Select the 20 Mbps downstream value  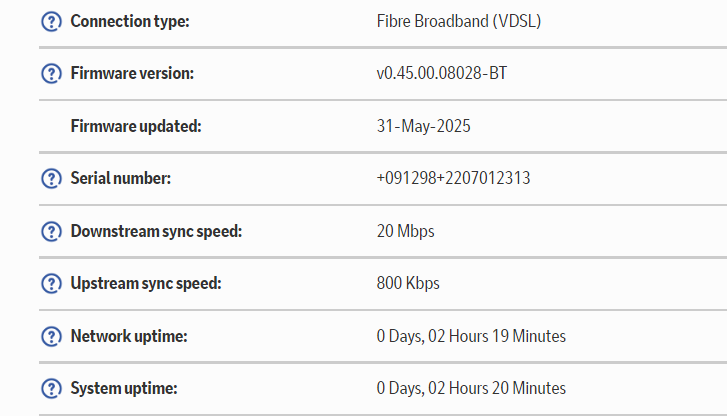(406, 231)
